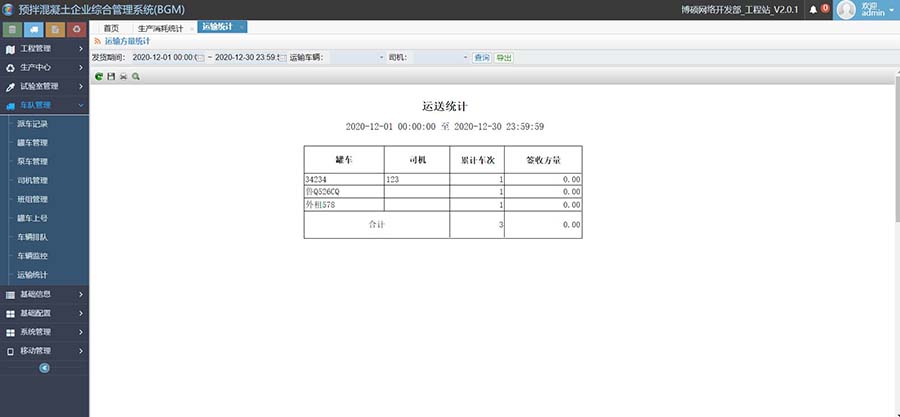This screenshot has width=900, height=417.
Task: Click the printer icon in report toolbar
Action: click(x=123, y=76)
